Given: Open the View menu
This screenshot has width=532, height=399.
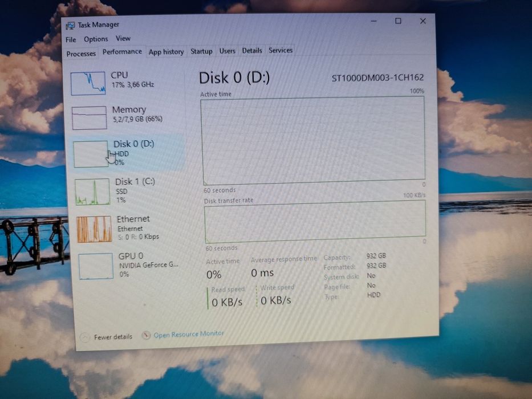Looking at the screenshot, I should [123, 38].
